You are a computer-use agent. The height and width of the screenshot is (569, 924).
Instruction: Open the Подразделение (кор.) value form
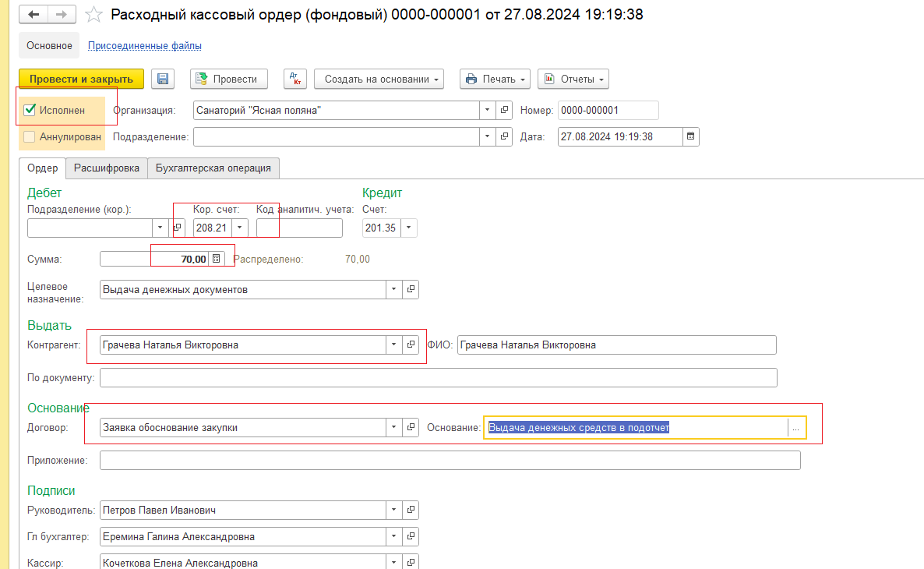pos(178,228)
